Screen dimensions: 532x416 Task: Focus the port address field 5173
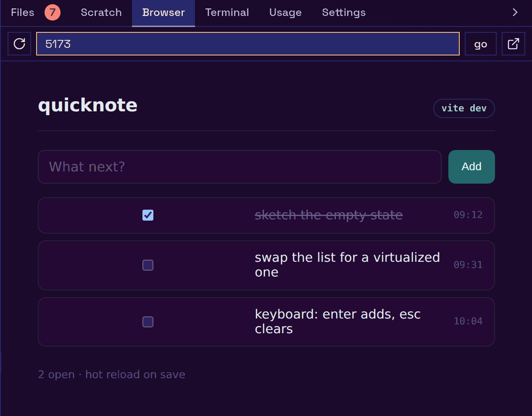pos(248,44)
